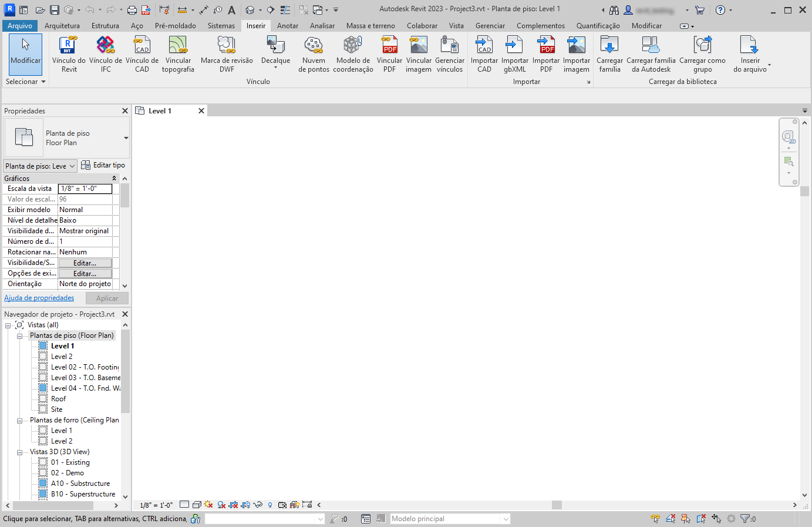This screenshot has width=812, height=527.
Task: Select the Text (A) tool in quick access toolbar
Action: click(232, 10)
